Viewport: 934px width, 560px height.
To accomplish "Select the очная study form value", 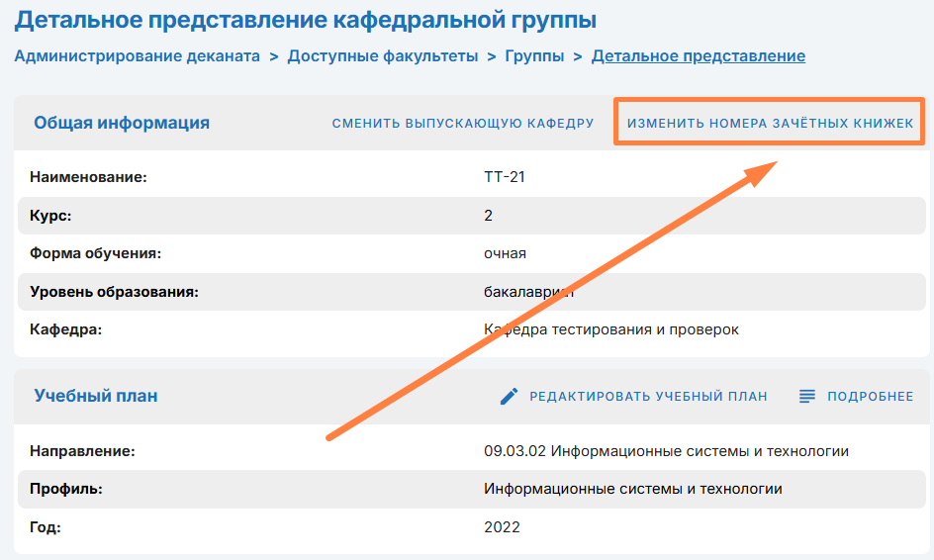I will tap(505, 253).
